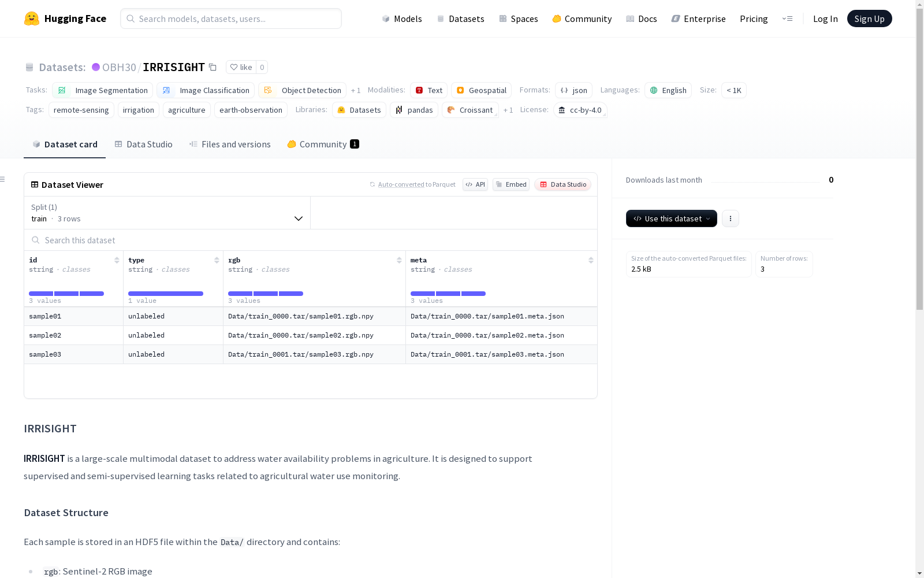Open the red Data Studio button

click(563, 184)
